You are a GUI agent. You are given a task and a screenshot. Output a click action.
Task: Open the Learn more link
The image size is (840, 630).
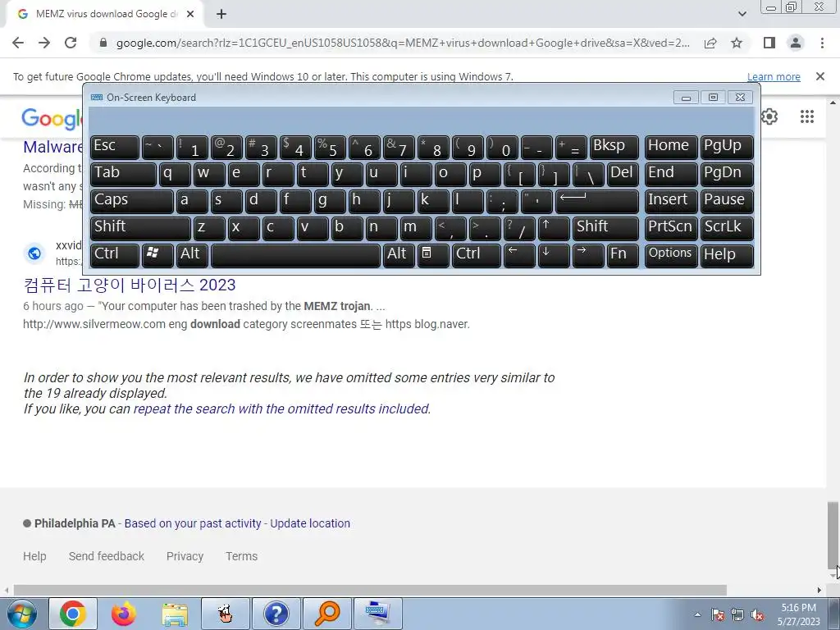click(x=774, y=76)
